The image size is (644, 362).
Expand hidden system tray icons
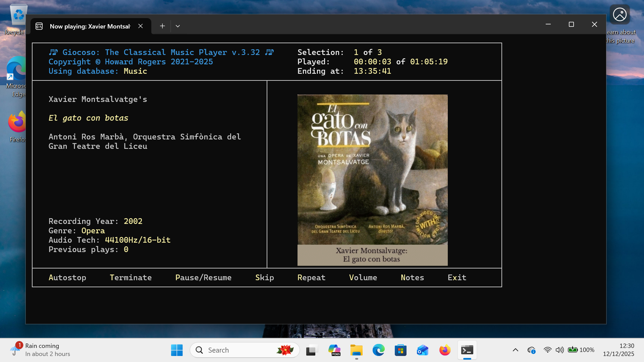516,350
